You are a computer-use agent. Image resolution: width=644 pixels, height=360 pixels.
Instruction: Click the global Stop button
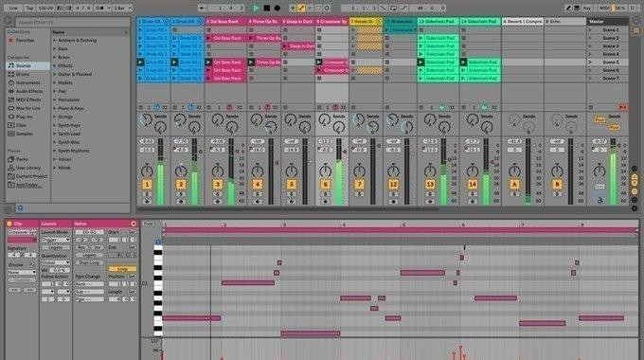[x=266, y=8]
